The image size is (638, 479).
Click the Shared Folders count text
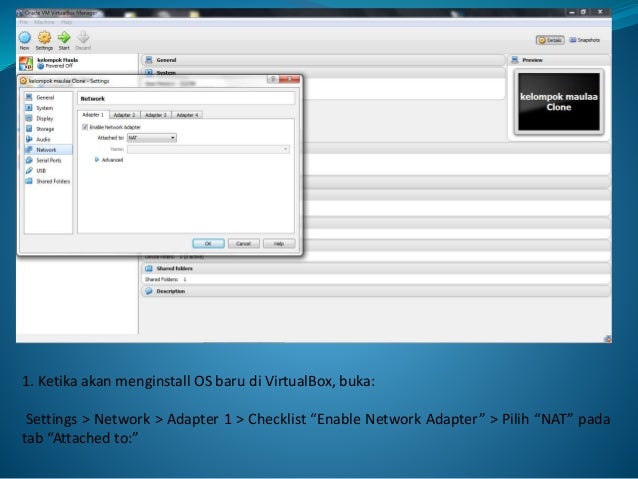pyautogui.click(x=166, y=280)
